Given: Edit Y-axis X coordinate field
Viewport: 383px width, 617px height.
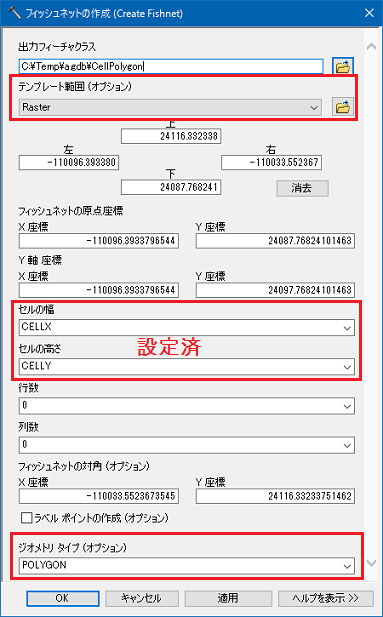Looking at the screenshot, I should point(99,290).
